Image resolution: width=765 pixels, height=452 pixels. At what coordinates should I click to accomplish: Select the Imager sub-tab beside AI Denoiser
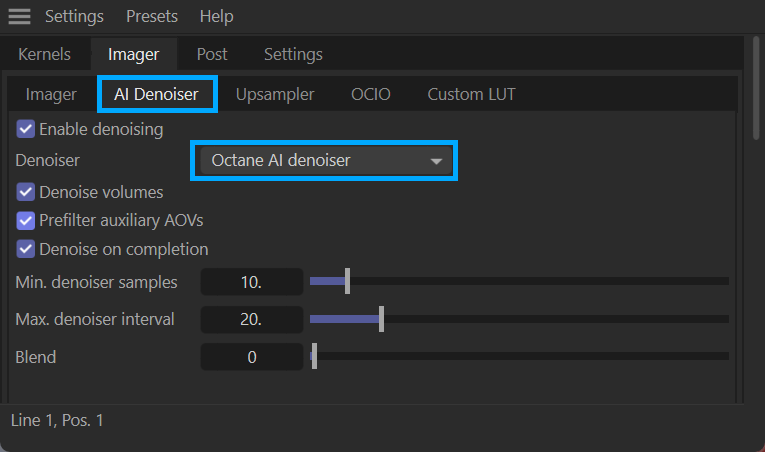[x=51, y=95]
